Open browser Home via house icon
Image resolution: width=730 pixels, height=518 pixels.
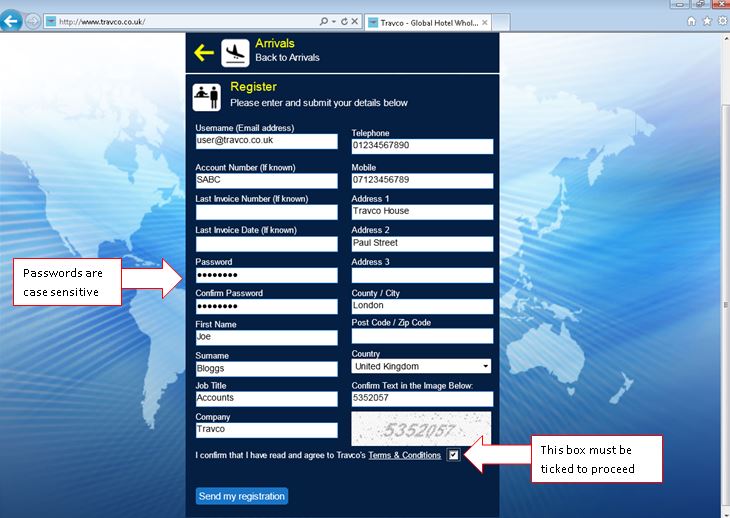point(692,21)
